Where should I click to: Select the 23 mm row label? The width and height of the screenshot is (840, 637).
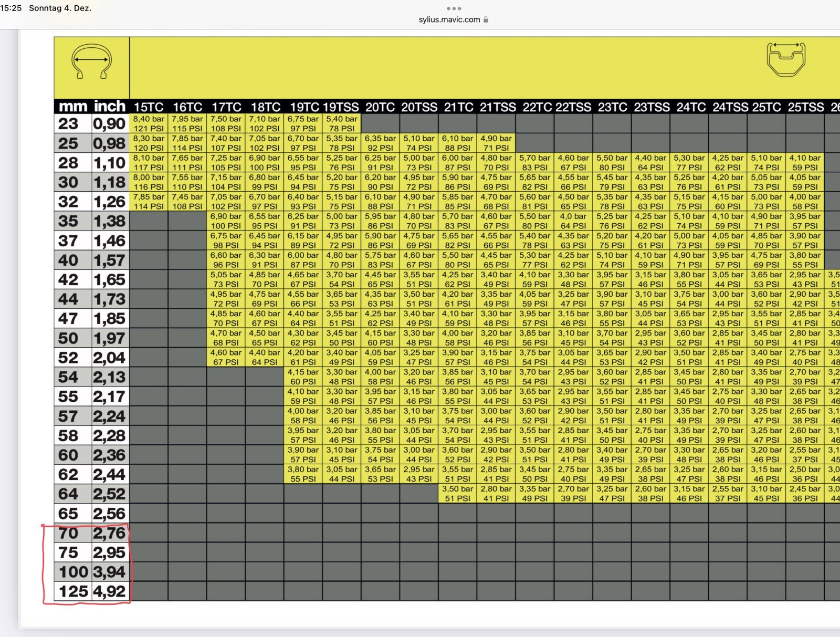68,124
